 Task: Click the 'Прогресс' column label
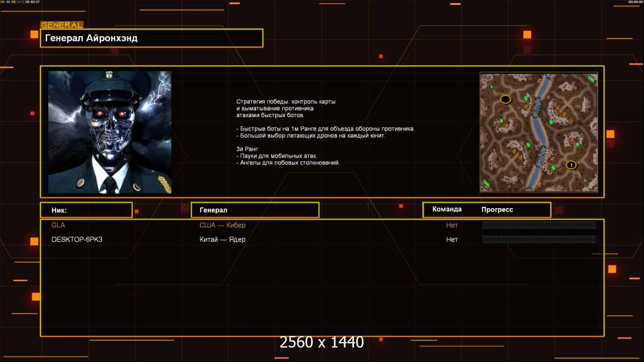pyautogui.click(x=497, y=209)
